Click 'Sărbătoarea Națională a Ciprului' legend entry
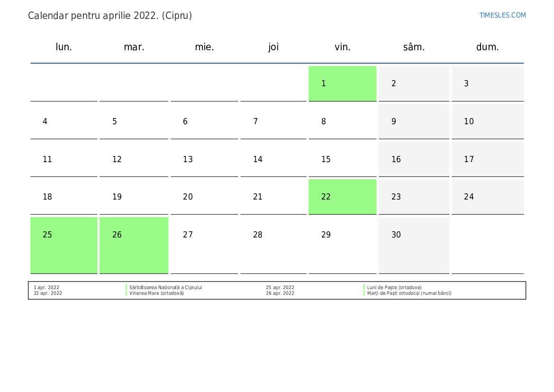 point(165,287)
